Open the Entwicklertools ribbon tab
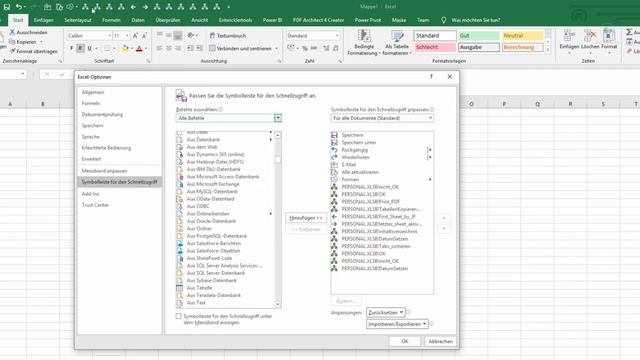This screenshot has width=640, height=360. click(235, 20)
